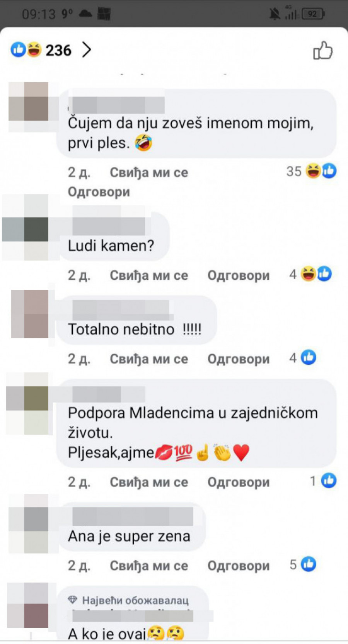Reply to the 'prvi ples' comment via Одговори
Image resolution: width=348 pixels, height=644 pixels.
tap(99, 192)
